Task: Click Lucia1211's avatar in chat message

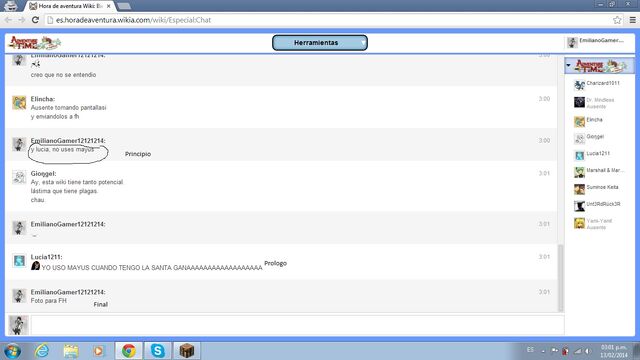Action: [x=19, y=260]
